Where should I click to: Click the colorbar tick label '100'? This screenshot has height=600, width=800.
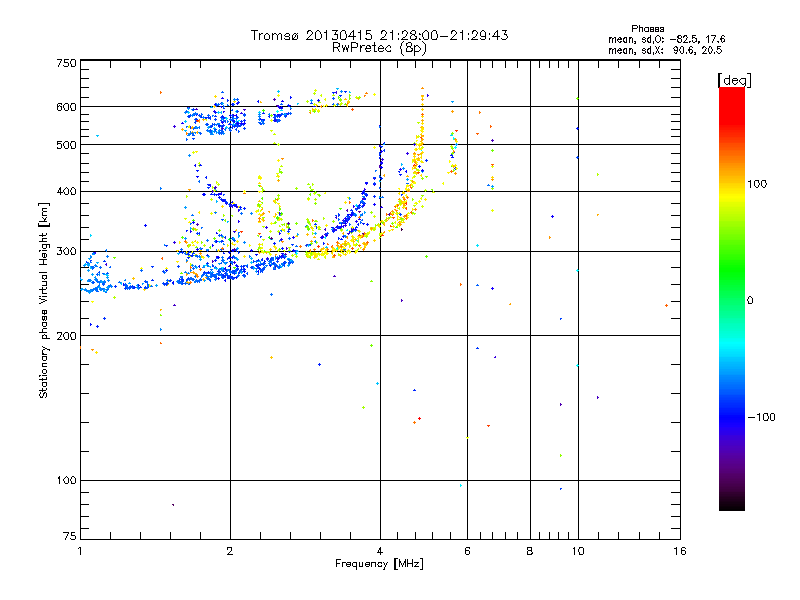click(757, 184)
